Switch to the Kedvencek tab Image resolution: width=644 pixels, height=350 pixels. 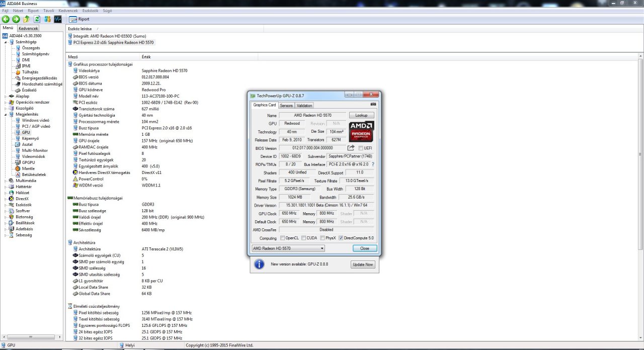click(x=28, y=29)
